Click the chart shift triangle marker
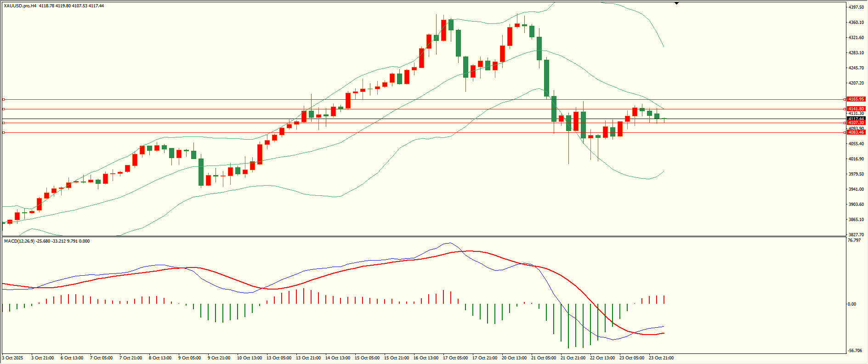The image size is (868, 364). point(676,3)
